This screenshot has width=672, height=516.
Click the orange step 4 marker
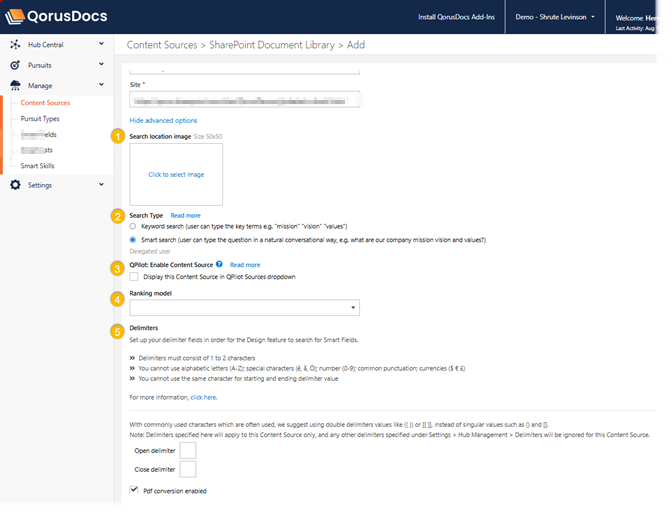(x=118, y=297)
